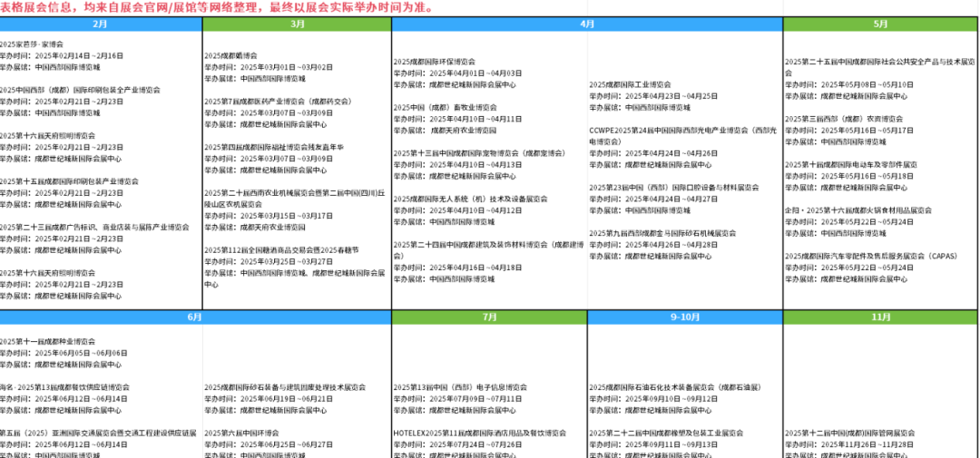
Task: Click the '2025家芭莎·家博会' event title
Action: point(31,44)
